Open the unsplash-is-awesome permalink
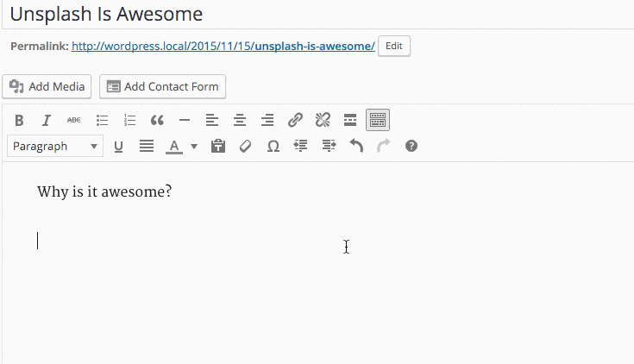This screenshot has width=634, height=364. pos(223,46)
